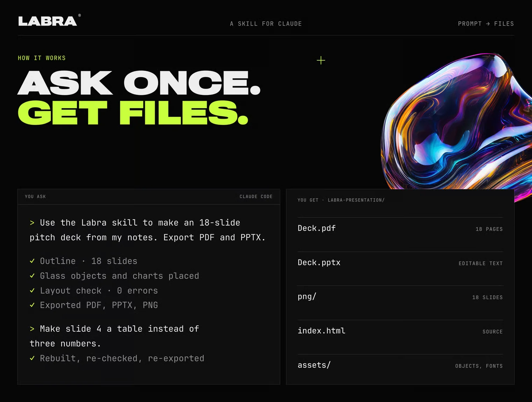Select the Deck.pdf file name
The width and height of the screenshot is (532, 402).
(x=317, y=228)
